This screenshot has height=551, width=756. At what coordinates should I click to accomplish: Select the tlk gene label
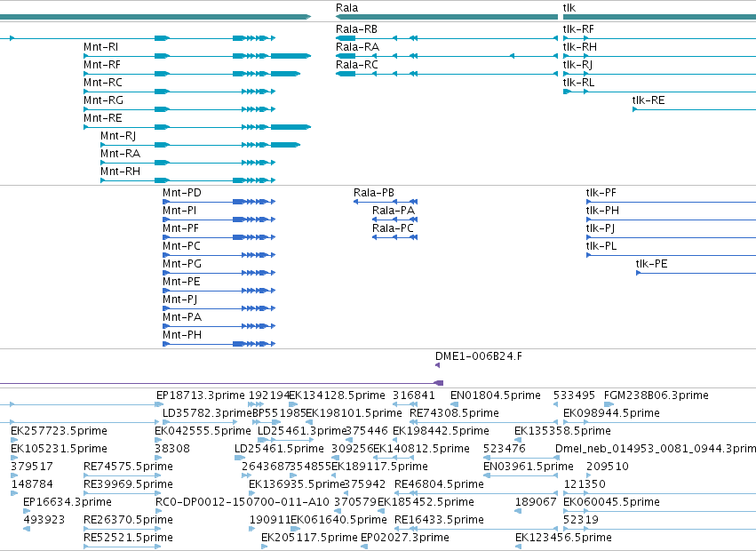click(569, 8)
